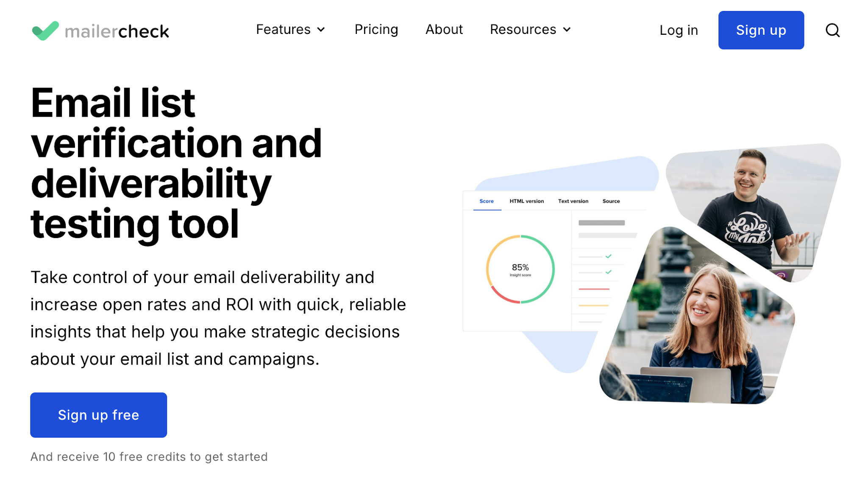Open the About page

point(444,29)
